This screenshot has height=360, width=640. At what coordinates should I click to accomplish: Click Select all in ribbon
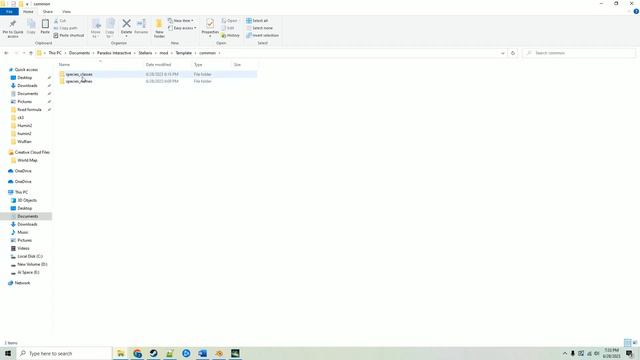pyautogui.click(x=257, y=21)
